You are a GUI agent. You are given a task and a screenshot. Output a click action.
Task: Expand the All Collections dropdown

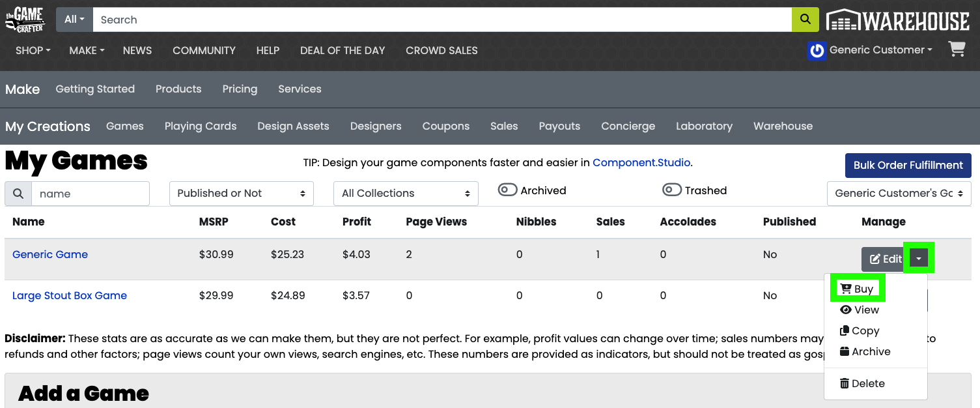pyautogui.click(x=406, y=194)
